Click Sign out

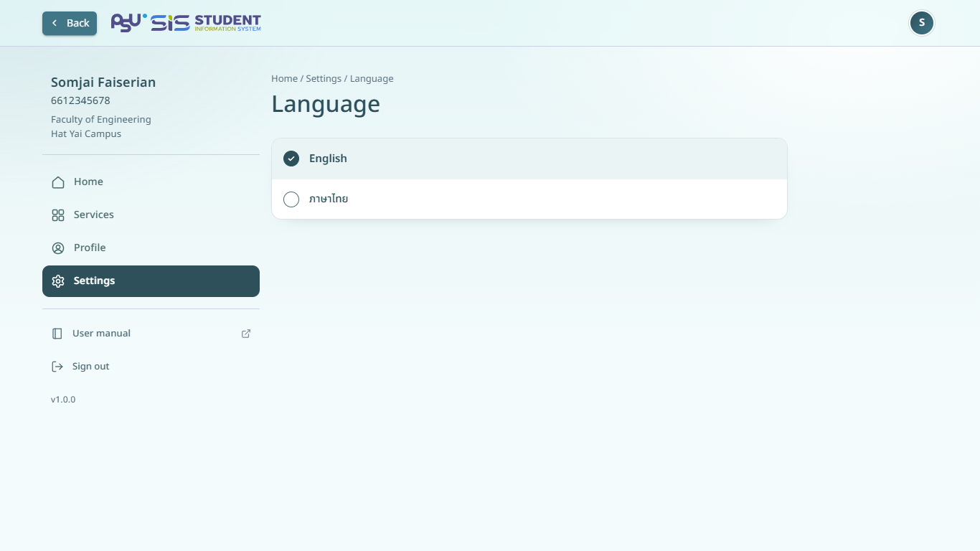[x=151, y=367]
